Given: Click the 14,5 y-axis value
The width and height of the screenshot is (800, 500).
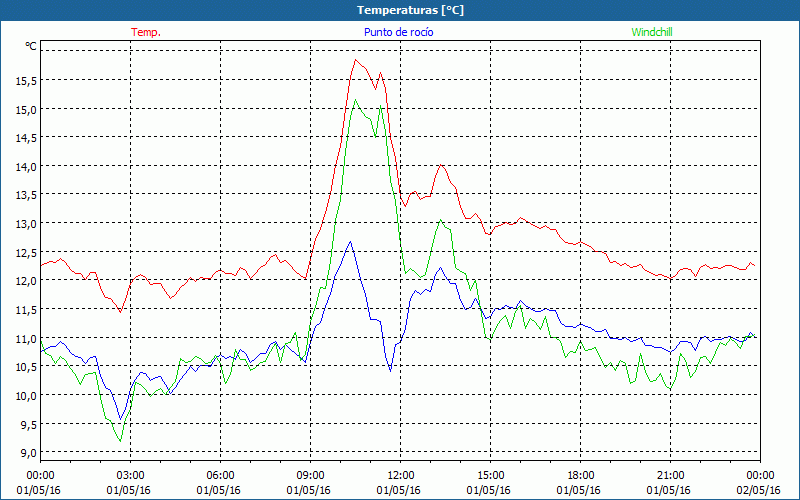Looking at the screenshot, I should click(x=26, y=137).
